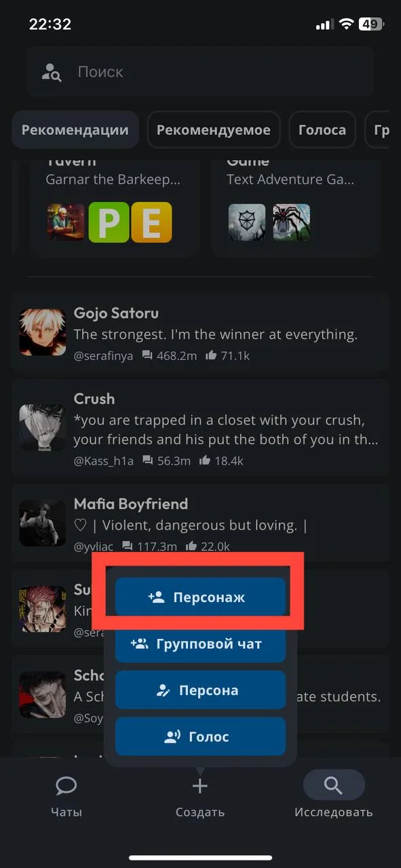
Task: Open the Чаты chat bubble icon
Action: pos(66,786)
